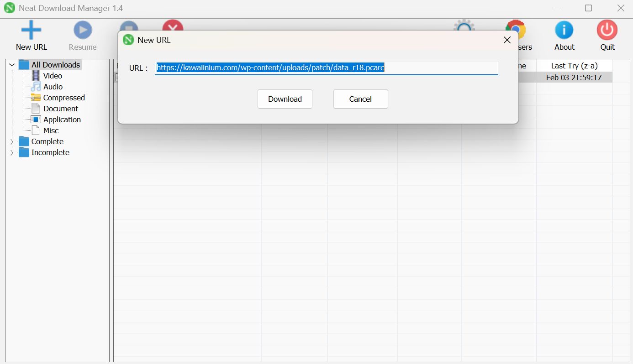
Task: Select the Audio category
Action: pyautogui.click(x=53, y=87)
